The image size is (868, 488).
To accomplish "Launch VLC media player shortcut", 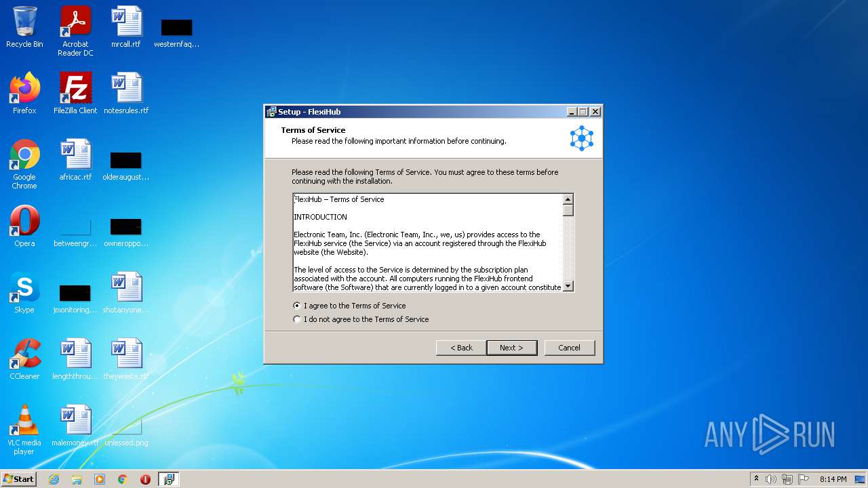I will tap(24, 430).
